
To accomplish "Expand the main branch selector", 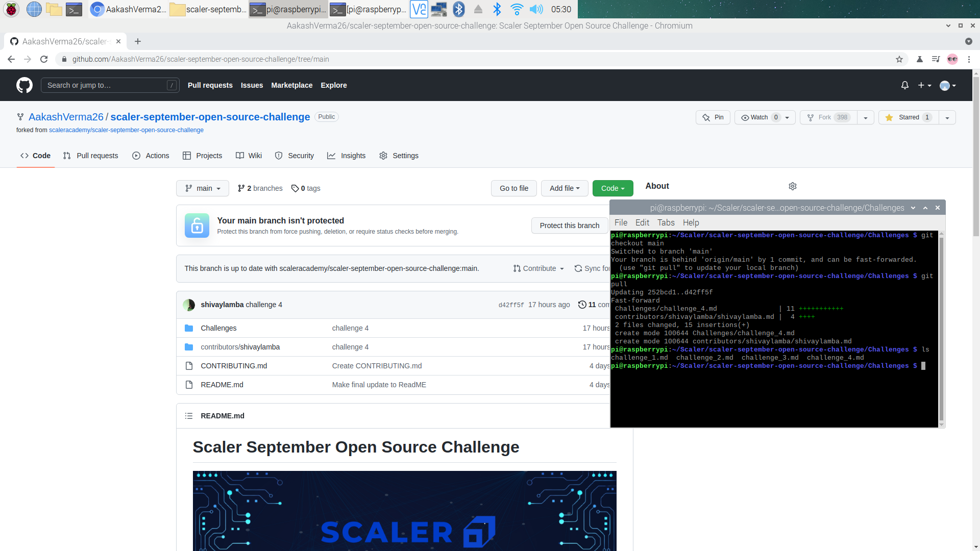I will pos(203,188).
